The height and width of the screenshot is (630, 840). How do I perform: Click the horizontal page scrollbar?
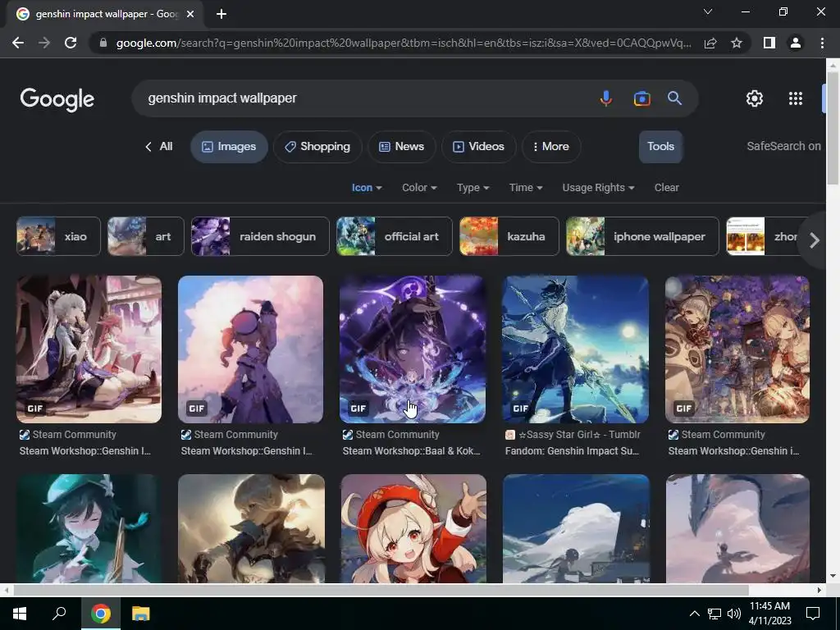pos(381,590)
